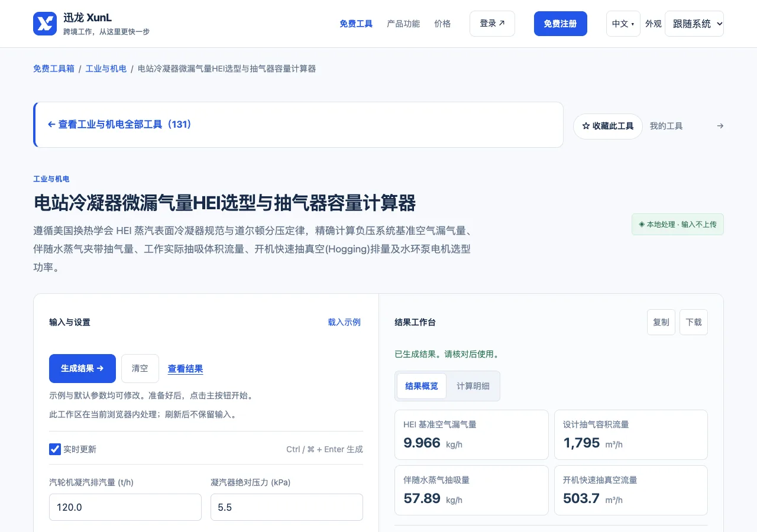Open the 产品功能 nav item
The image size is (757, 532).
403,24
